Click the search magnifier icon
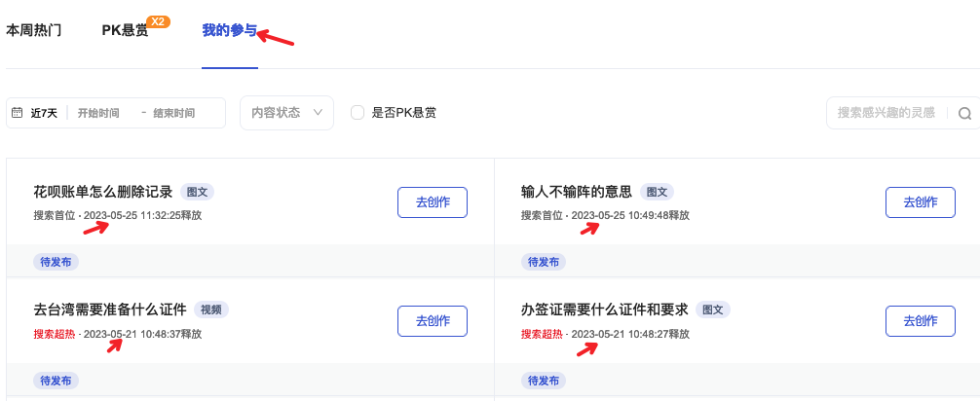Image resolution: width=980 pixels, height=401 pixels. 964,113
